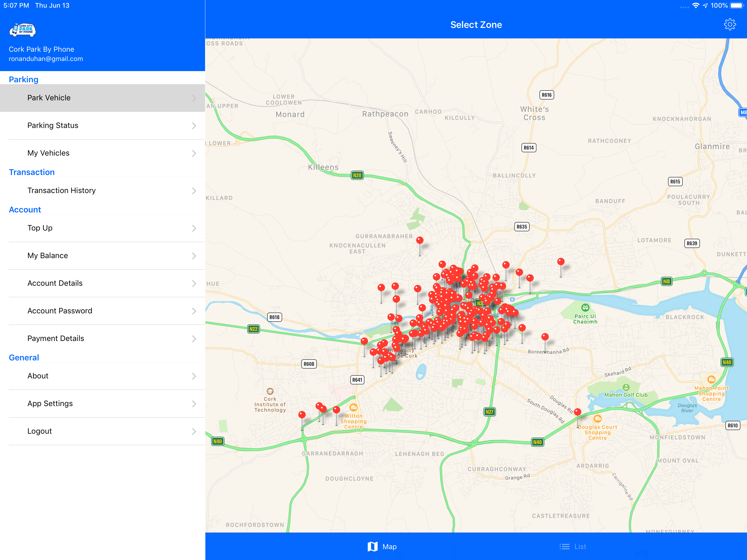Click the chevron next to Parking Status
This screenshot has height=560, width=747.
point(194,126)
